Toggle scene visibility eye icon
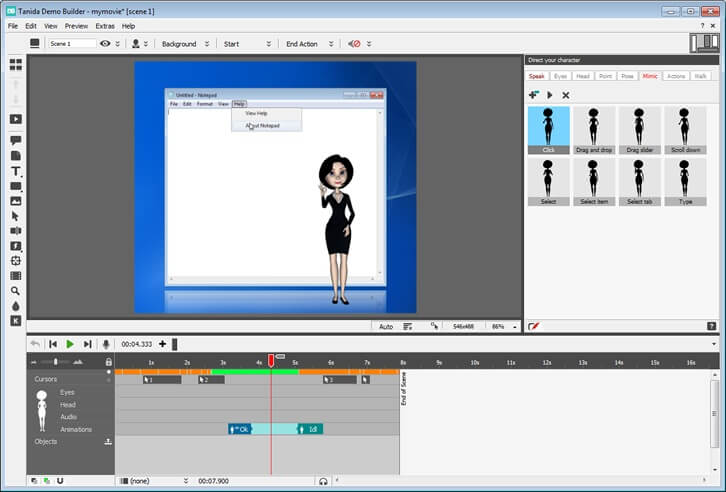 (x=105, y=44)
